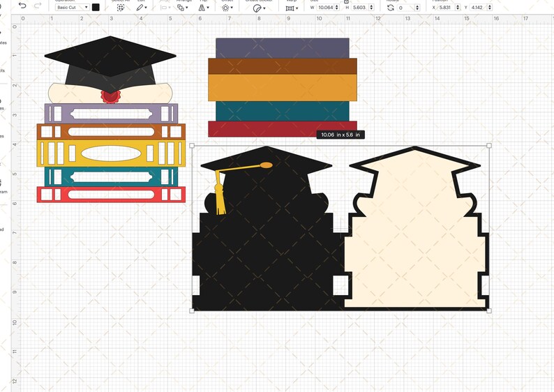Click the Y position field 4.142
This screenshot has height=392, width=554.
click(478, 8)
